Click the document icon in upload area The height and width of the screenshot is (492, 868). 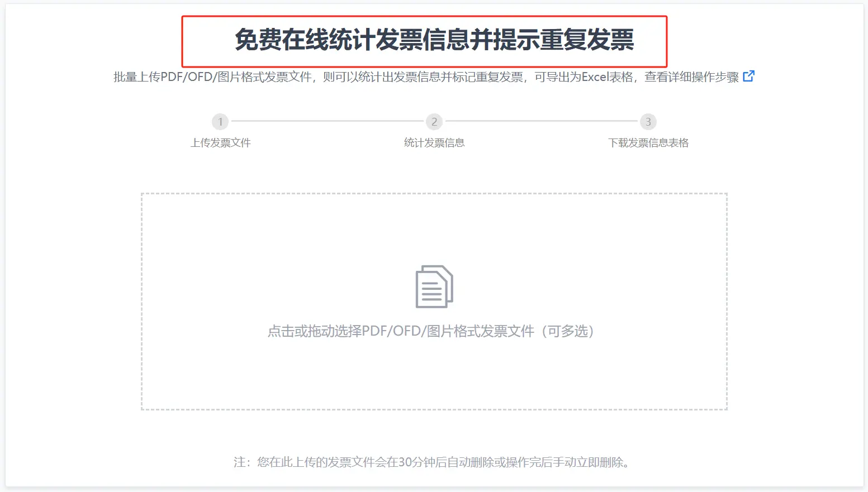tap(434, 286)
